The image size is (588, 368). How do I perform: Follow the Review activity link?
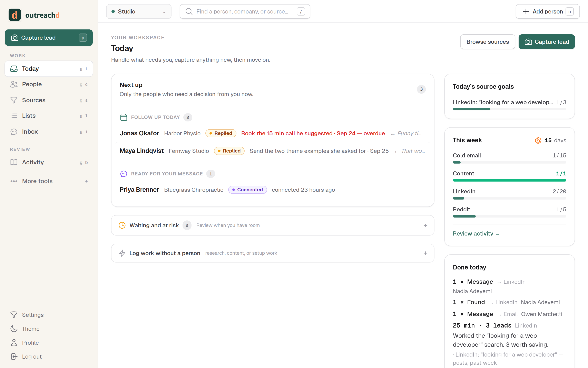pos(476,233)
